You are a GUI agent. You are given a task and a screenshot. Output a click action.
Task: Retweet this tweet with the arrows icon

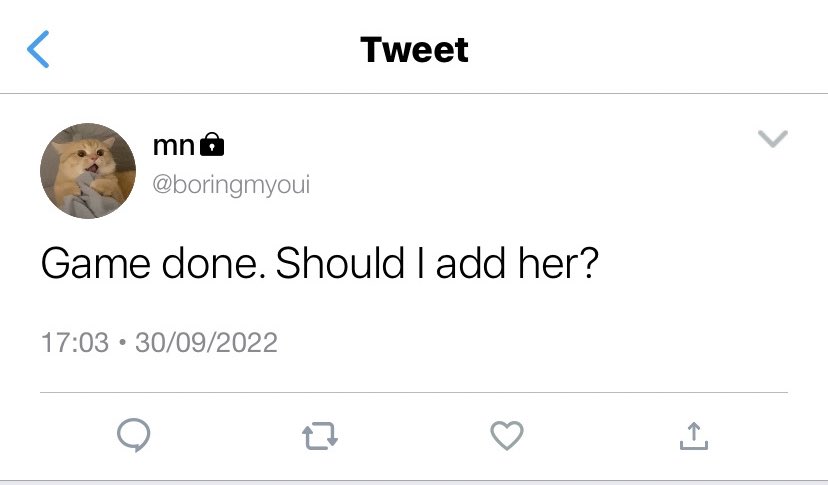point(320,436)
